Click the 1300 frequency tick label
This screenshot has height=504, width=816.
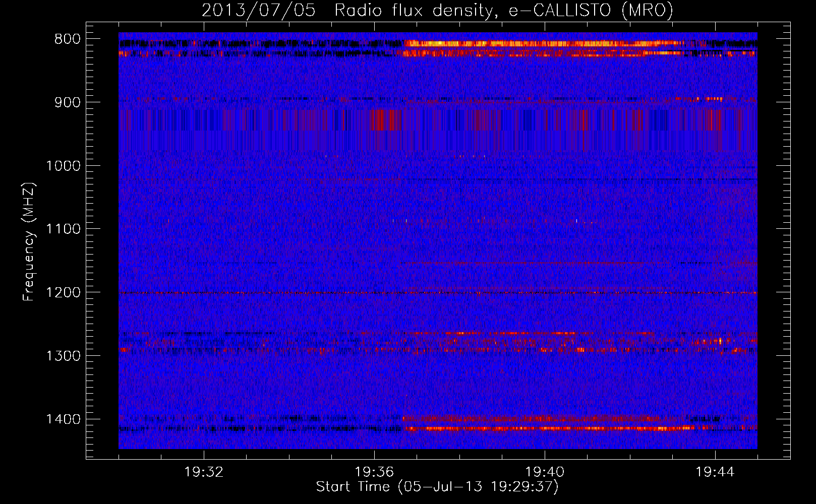pos(64,356)
